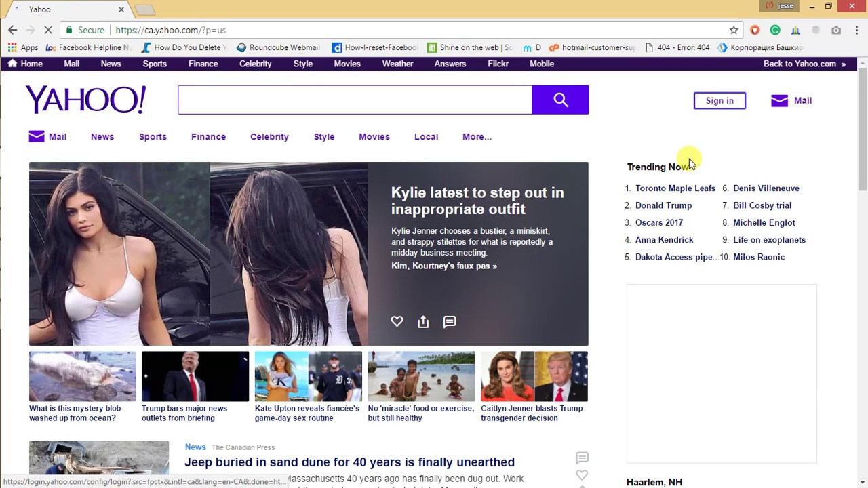Click the red Opera-style extension icon

click(755, 30)
